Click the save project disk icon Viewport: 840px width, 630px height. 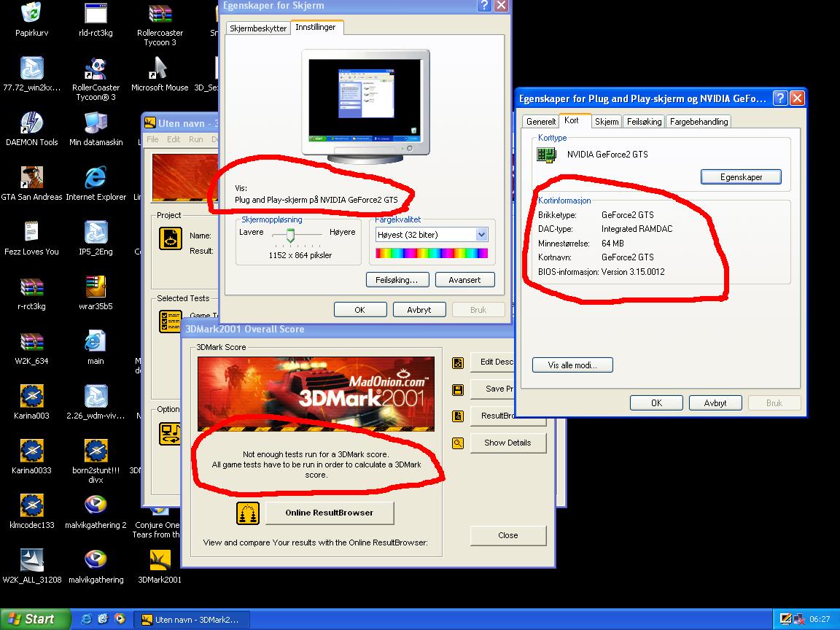(x=457, y=389)
